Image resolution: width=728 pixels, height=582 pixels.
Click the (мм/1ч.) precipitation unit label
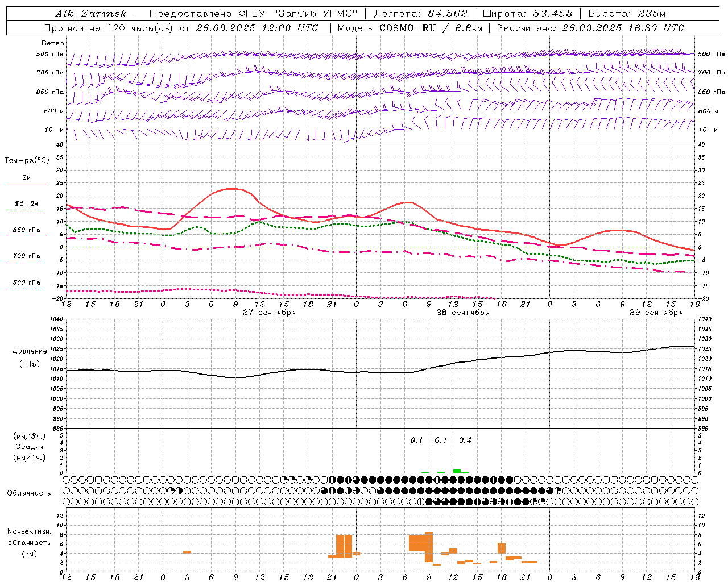30,458
